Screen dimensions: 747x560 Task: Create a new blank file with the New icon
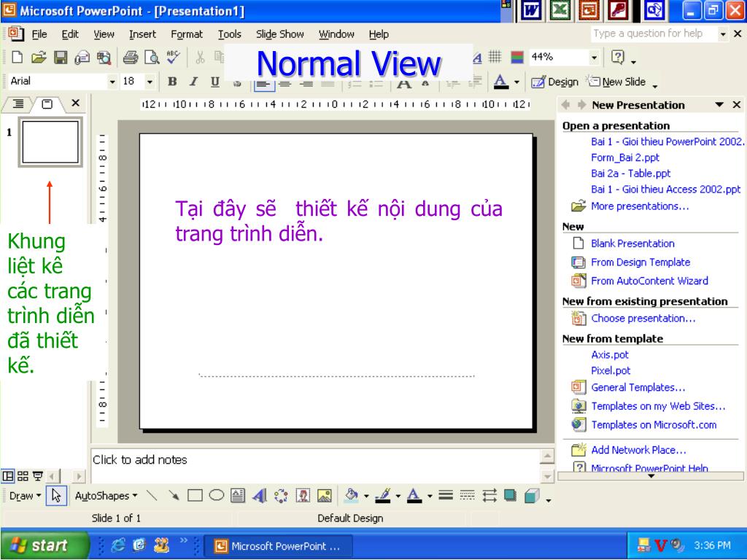click(18, 58)
